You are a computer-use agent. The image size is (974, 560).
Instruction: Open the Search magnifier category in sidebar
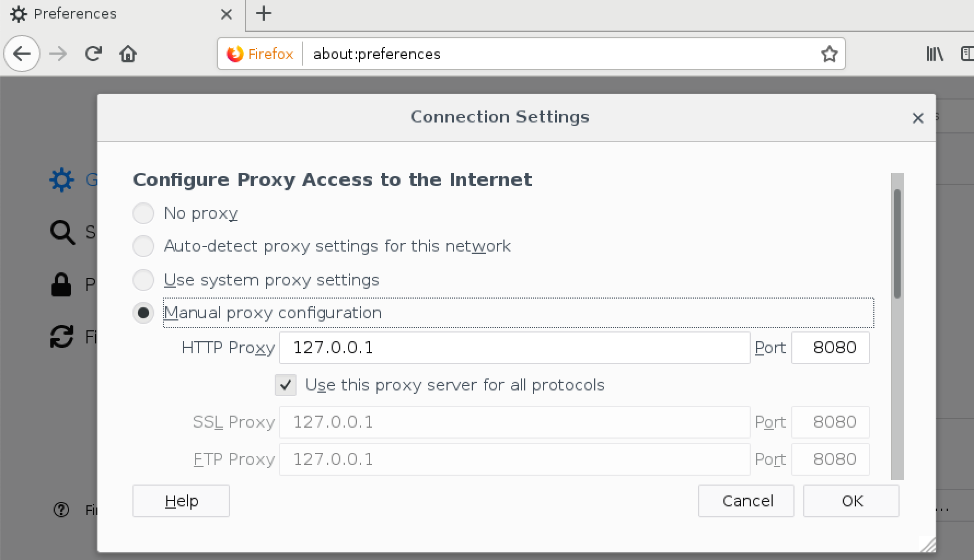(62, 232)
